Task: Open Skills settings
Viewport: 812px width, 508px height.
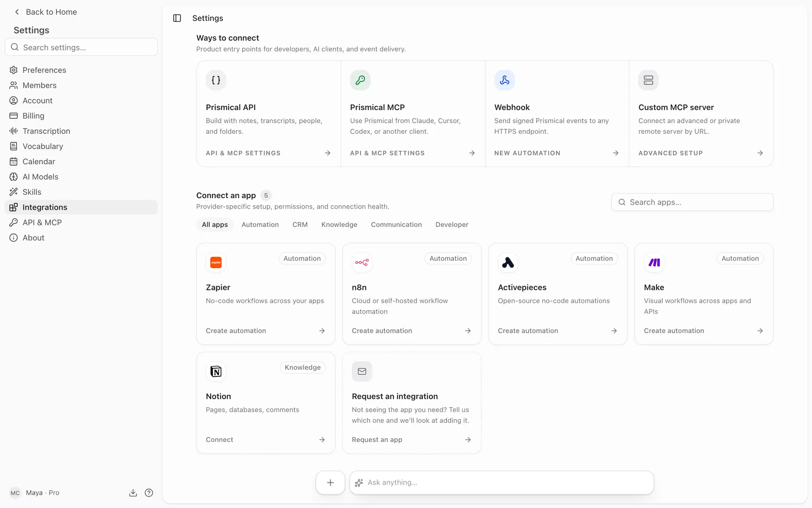Action: click(81, 192)
